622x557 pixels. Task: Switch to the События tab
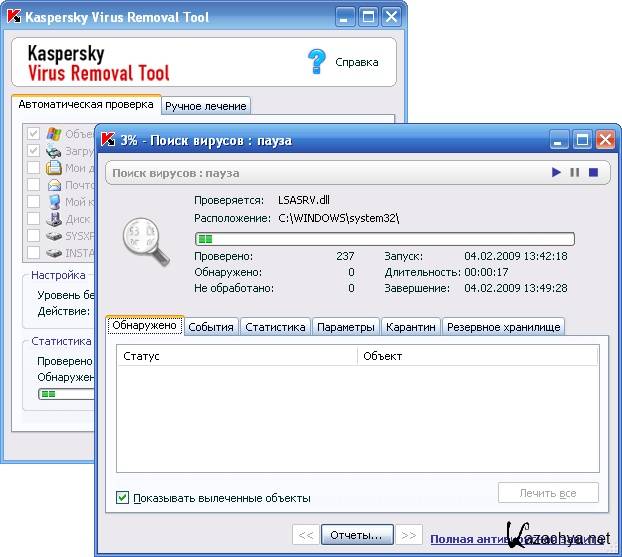point(211,327)
